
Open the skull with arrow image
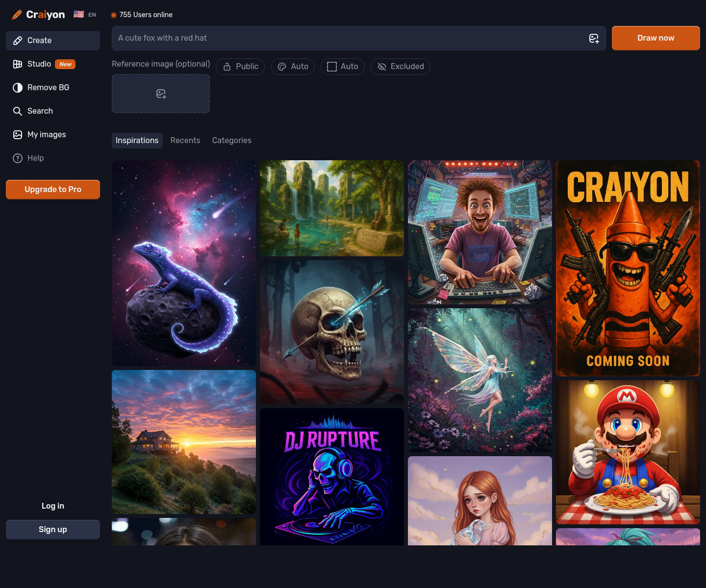[332, 332]
